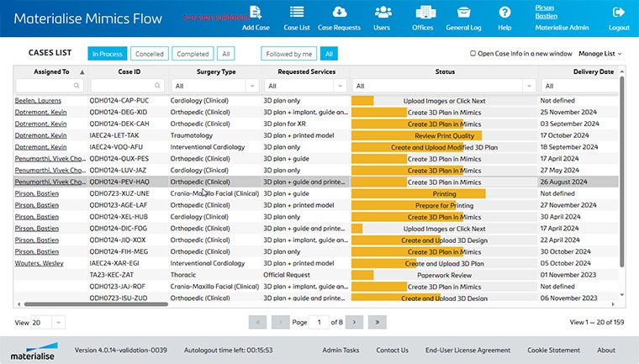The width and height of the screenshot is (639, 364).
Task: Open the Case List icon
Action: point(297,13)
